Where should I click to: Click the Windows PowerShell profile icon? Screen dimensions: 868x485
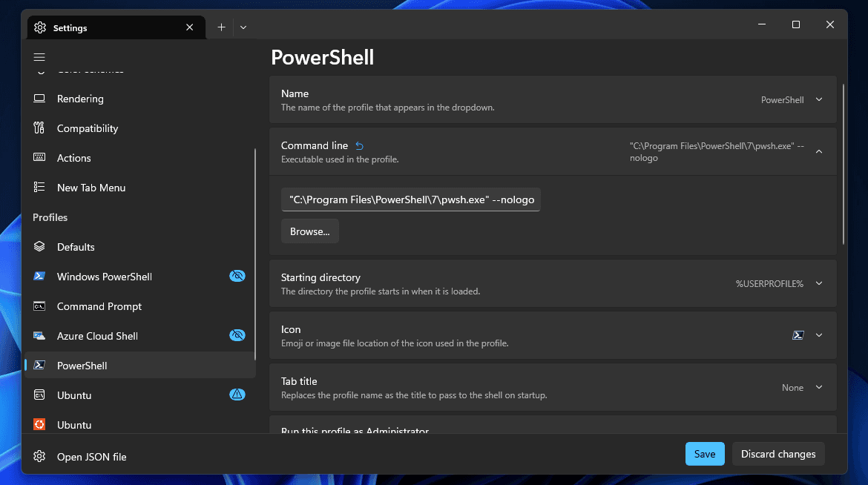(x=39, y=276)
